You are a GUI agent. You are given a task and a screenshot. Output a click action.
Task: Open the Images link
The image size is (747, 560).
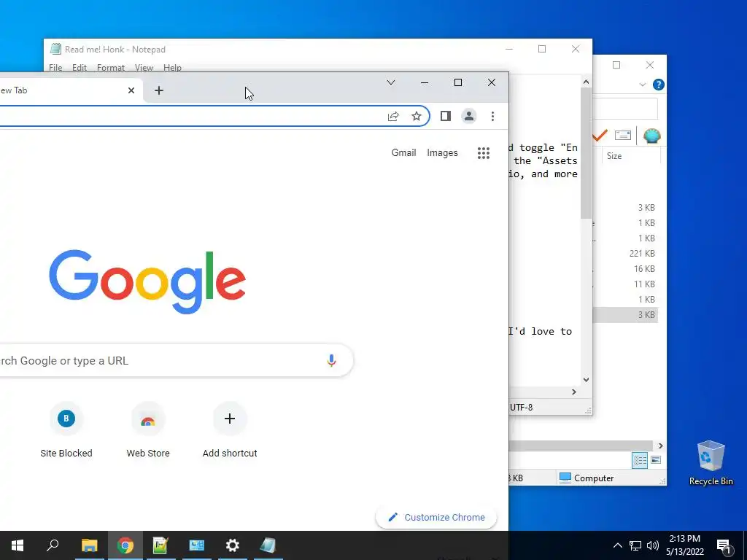click(x=442, y=153)
